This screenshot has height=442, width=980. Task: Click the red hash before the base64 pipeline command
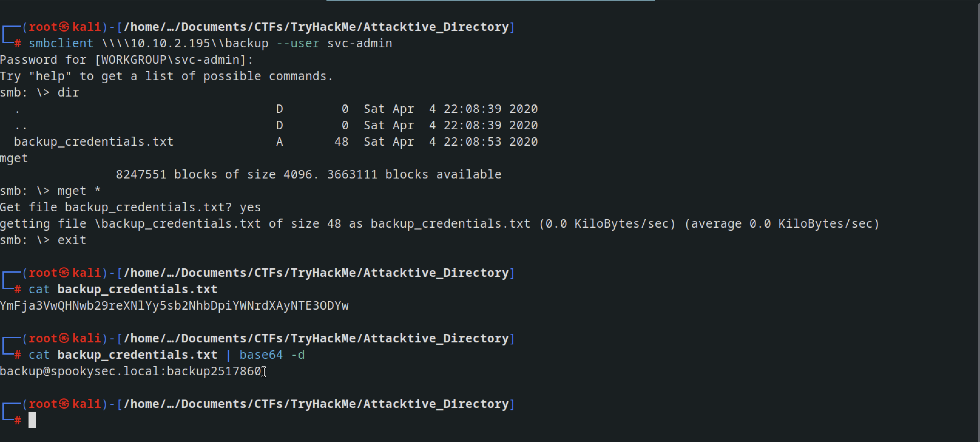tap(18, 355)
